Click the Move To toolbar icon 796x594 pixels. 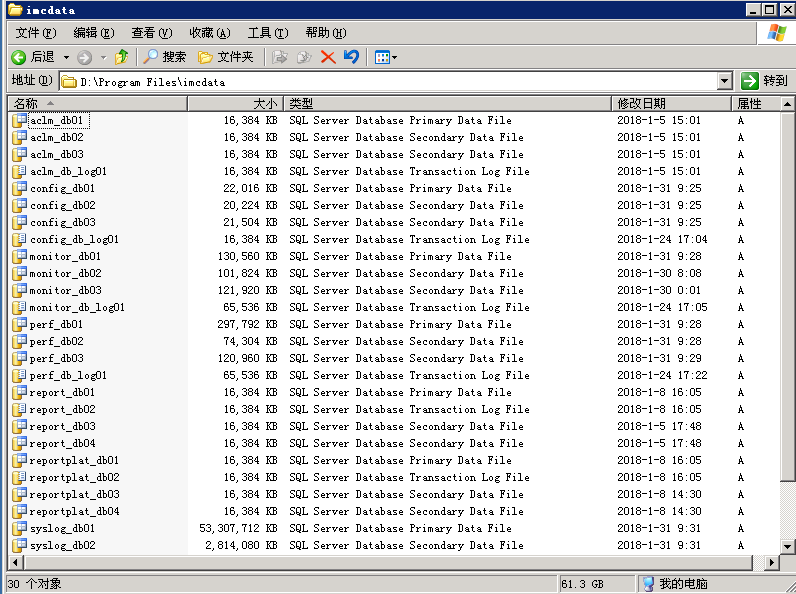click(279, 57)
